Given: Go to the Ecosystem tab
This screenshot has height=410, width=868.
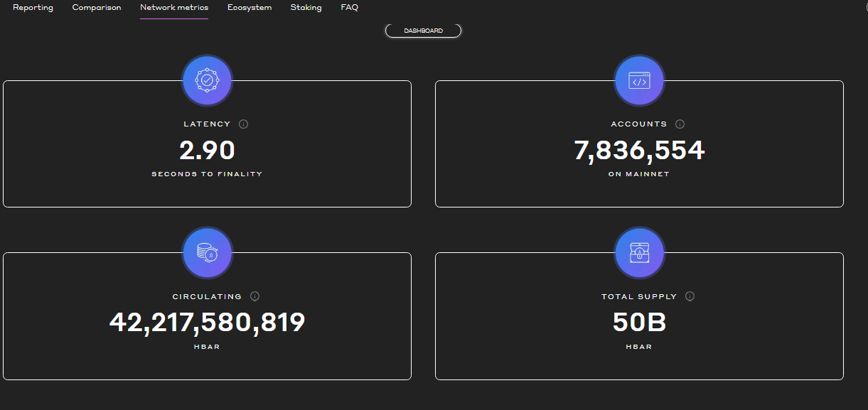Looking at the screenshot, I should (250, 8).
